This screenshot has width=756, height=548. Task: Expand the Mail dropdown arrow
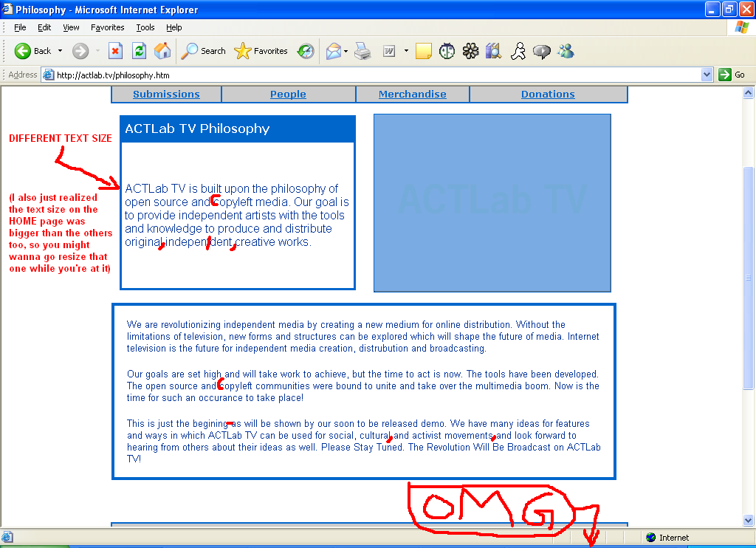click(x=346, y=51)
